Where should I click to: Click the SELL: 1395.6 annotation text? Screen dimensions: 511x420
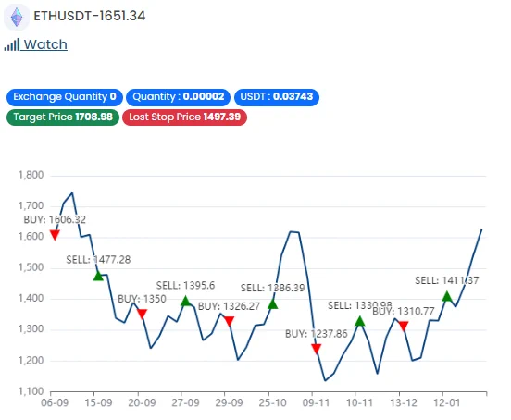click(185, 286)
